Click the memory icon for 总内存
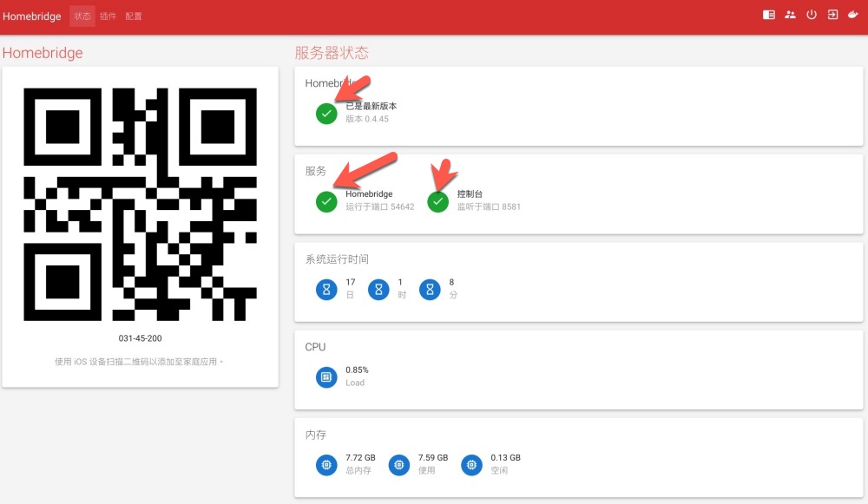The width and height of the screenshot is (868, 504). 326,465
